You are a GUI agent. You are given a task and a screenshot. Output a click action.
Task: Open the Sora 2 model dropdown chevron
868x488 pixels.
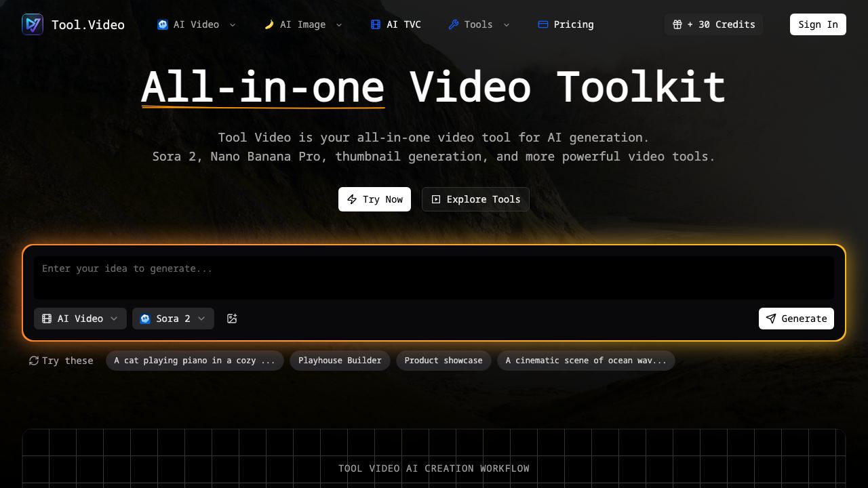coord(201,319)
